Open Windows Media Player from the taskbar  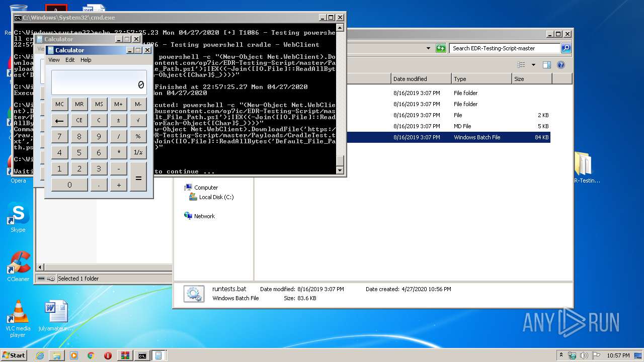[x=74, y=355]
